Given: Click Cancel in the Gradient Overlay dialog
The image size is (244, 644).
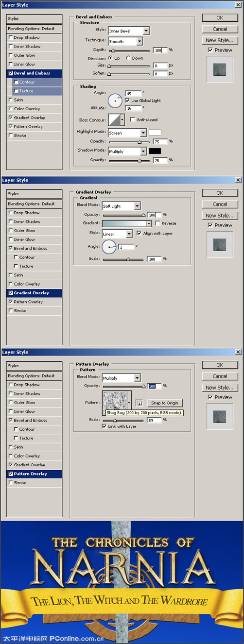Looking at the screenshot, I should coord(220,204).
